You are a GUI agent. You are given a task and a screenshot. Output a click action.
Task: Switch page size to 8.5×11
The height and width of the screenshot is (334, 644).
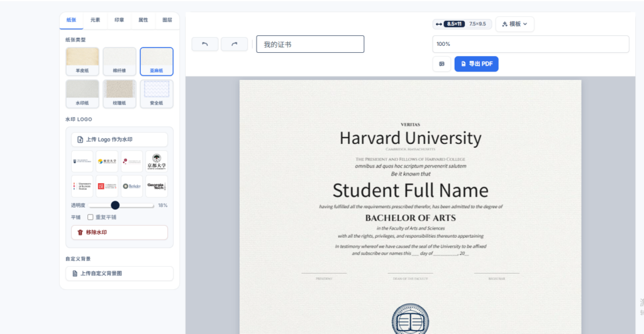point(454,25)
